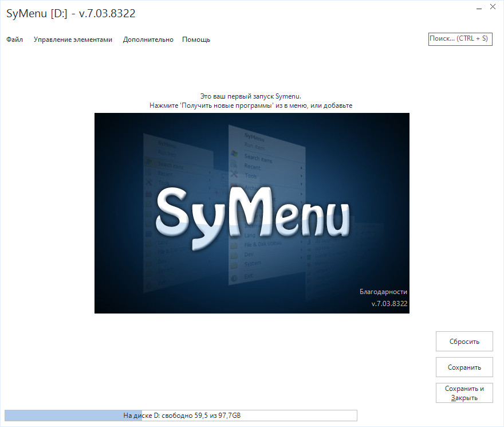This screenshot has width=504, height=427.
Task: Click version text v.7.03.8322 on splash
Action: [x=389, y=303]
